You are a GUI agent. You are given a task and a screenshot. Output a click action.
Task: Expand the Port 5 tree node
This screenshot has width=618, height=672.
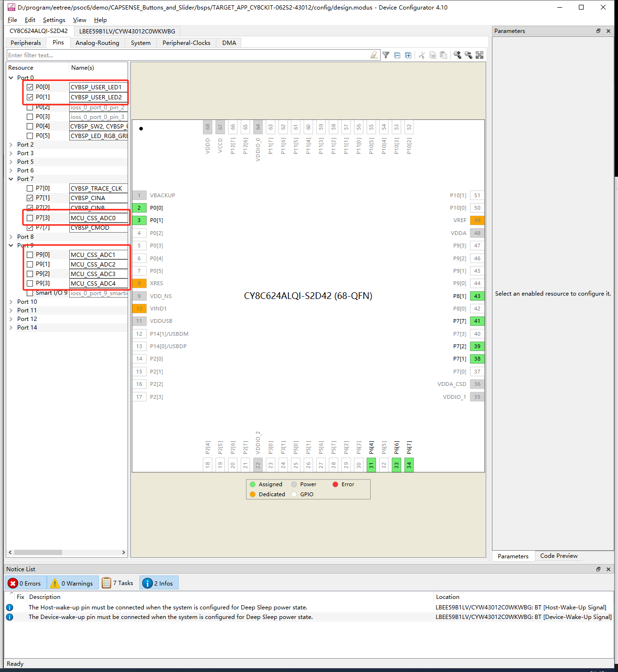pos(11,162)
